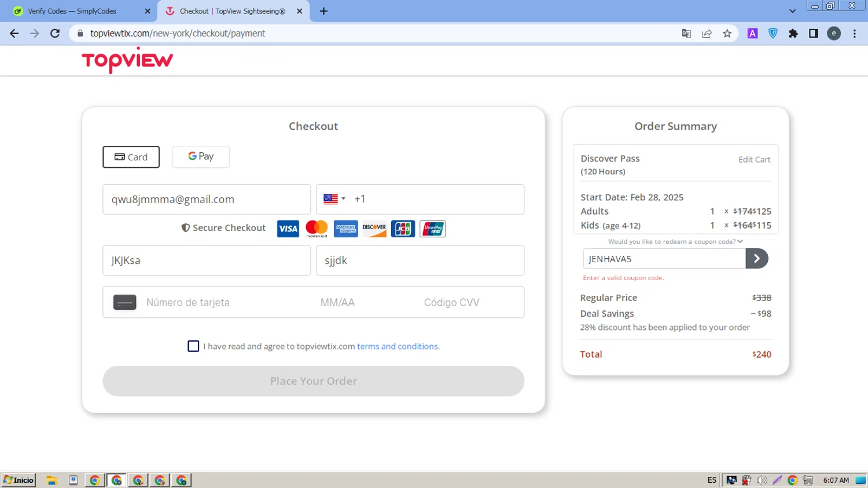Click the email address field

click(207, 199)
